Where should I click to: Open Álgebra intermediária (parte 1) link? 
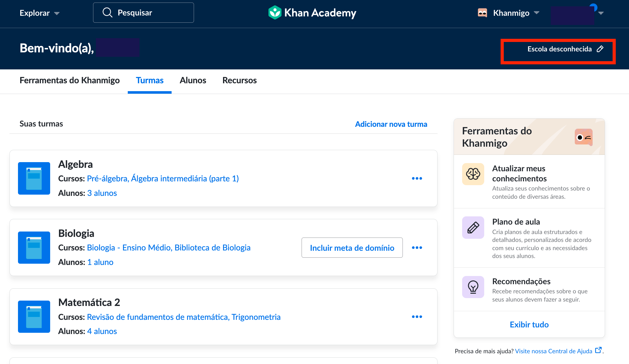pyautogui.click(x=185, y=179)
